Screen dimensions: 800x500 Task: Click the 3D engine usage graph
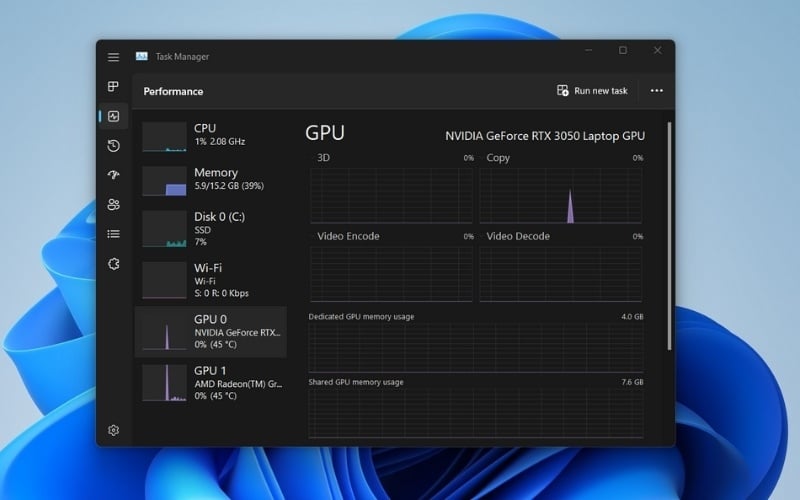pos(391,195)
